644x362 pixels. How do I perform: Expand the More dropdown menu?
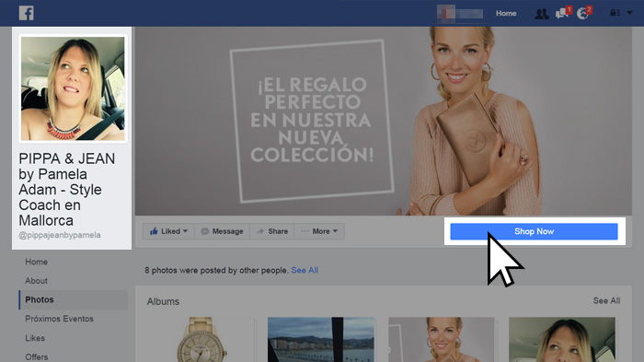click(x=319, y=231)
